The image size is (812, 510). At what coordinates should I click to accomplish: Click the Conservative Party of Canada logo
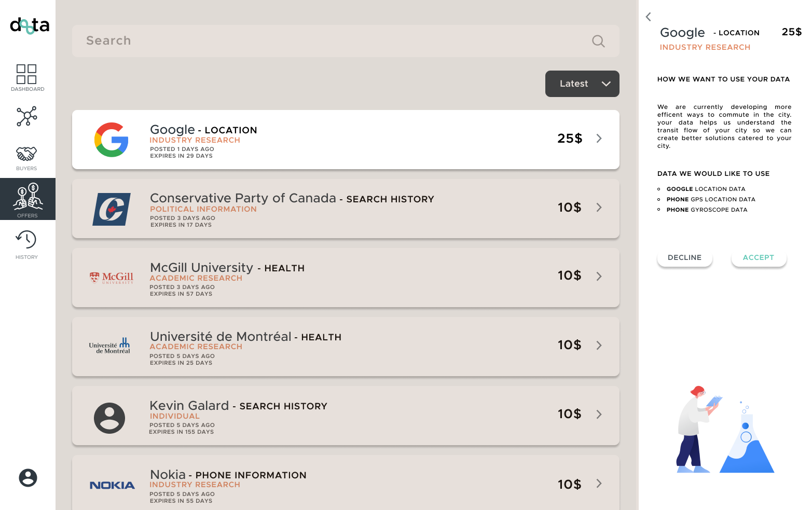click(x=112, y=209)
